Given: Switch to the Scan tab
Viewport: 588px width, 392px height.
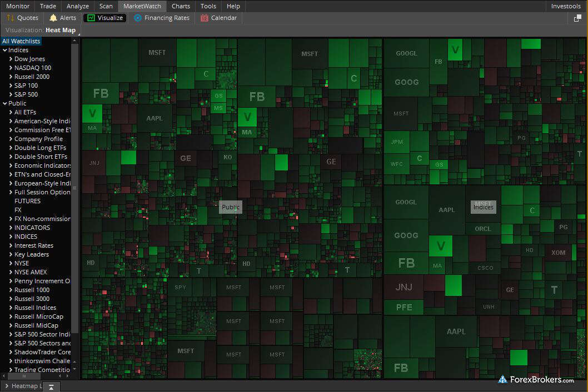Looking at the screenshot, I should click(x=106, y=6).
